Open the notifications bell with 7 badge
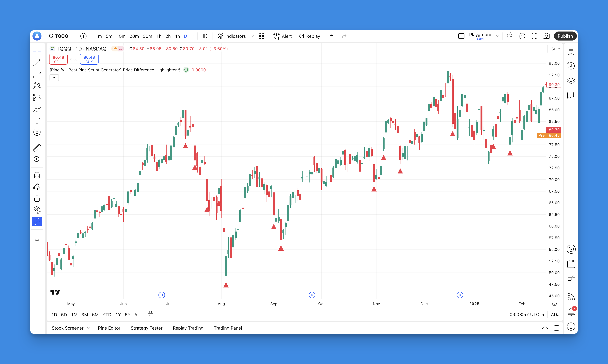Screen dimensions: 608x364 (572, 312)
